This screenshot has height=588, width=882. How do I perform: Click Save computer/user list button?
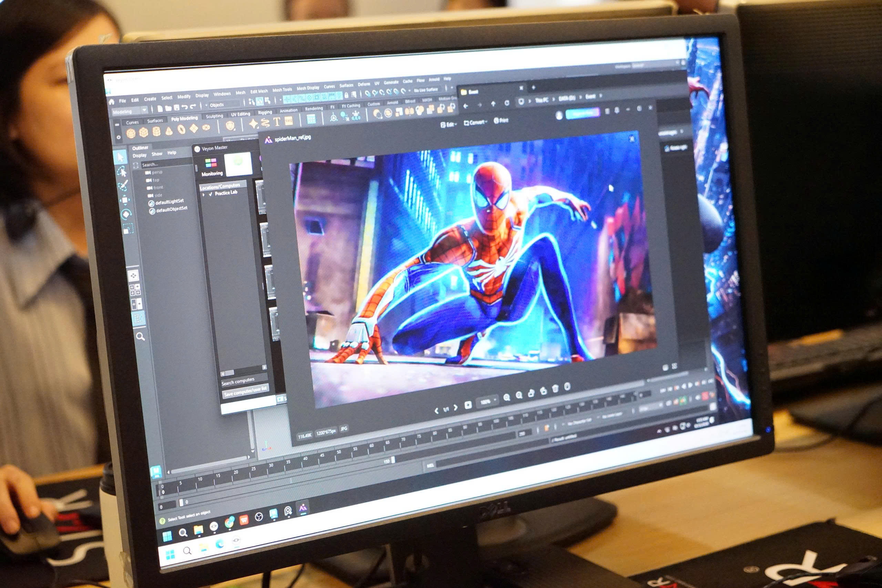click(246, 391)
